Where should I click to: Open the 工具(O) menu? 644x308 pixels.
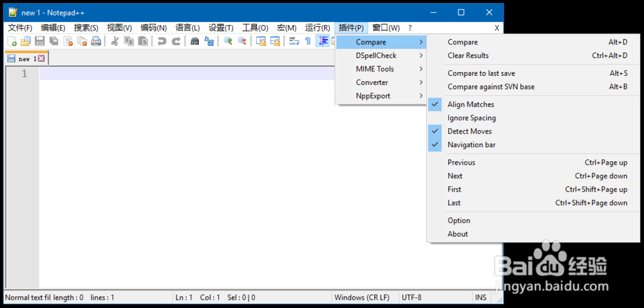255,28
